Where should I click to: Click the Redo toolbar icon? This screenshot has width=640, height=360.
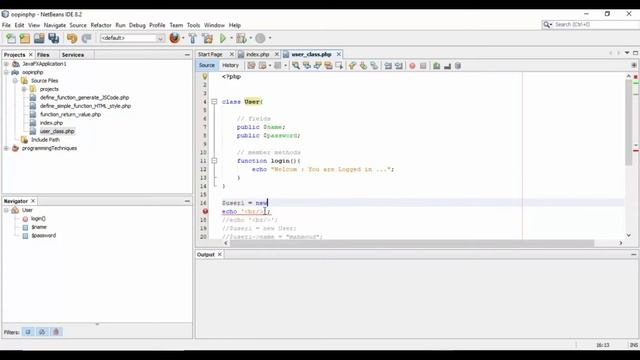pyautogui.click(x=87, y=38)
